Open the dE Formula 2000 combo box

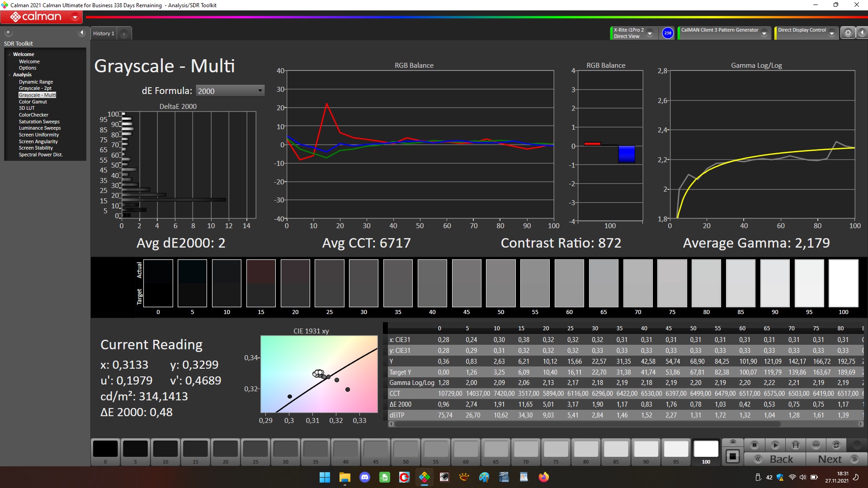click(x=230, y=91)
